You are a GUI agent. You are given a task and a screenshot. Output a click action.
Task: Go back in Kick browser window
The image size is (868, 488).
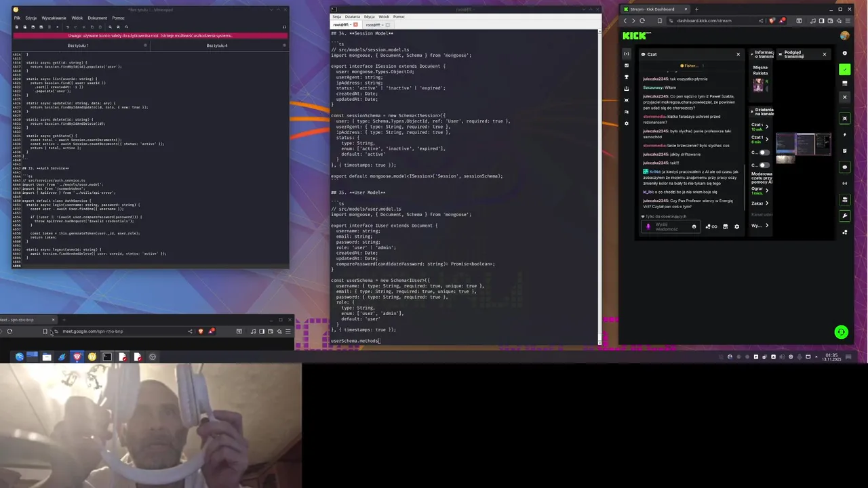point(625,20)
